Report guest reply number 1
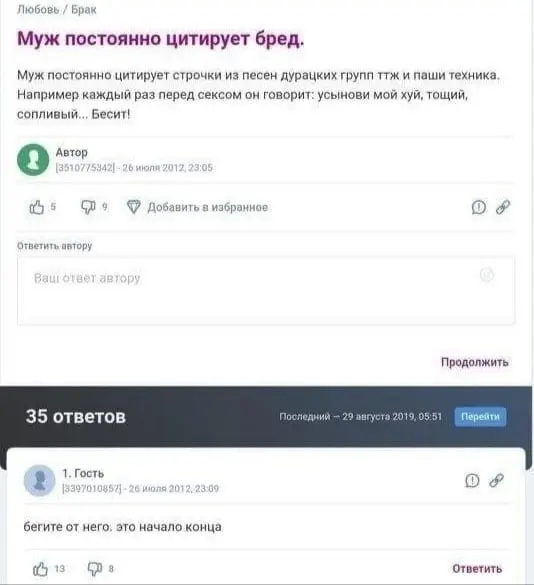The width and height of the screenshot is (534, 585). pyautogui.click(x=472, y=481)
